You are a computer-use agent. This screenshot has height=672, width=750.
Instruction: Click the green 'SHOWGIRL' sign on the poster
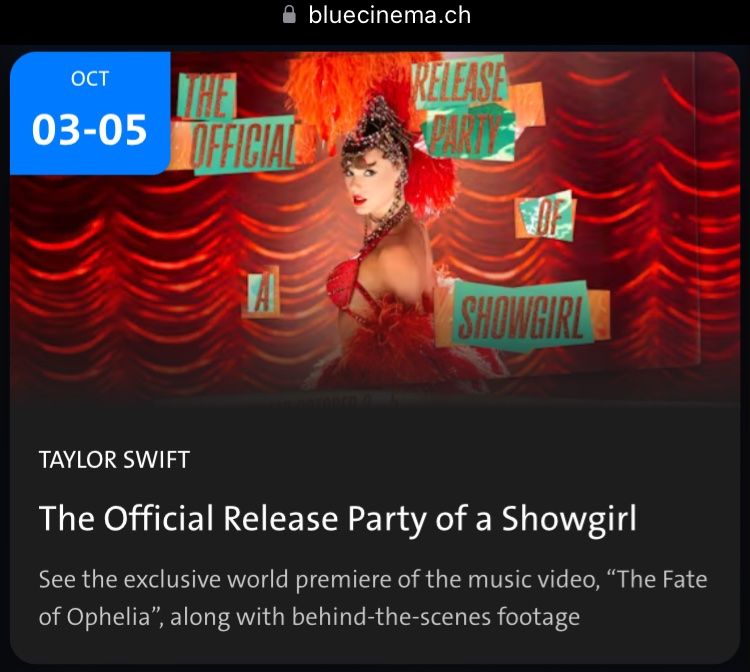[x=522, y=316]
